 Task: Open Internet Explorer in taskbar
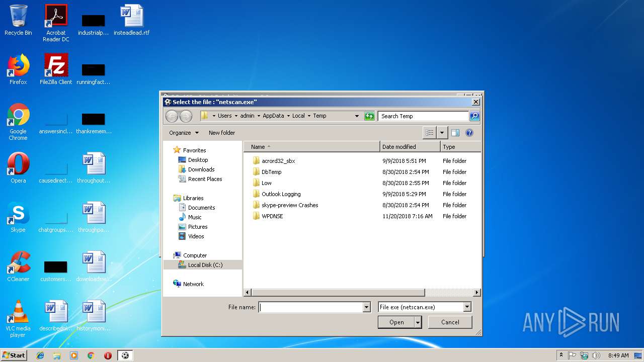coord(40,355)
